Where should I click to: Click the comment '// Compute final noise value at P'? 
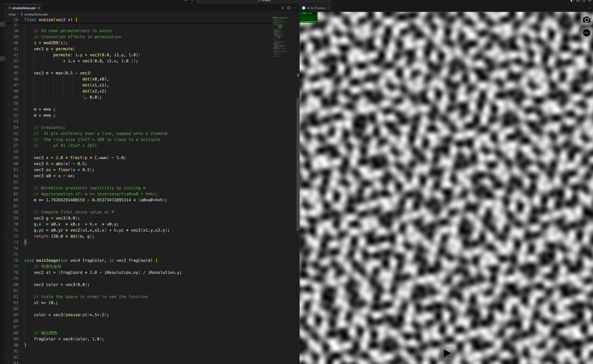coord(74,212)
